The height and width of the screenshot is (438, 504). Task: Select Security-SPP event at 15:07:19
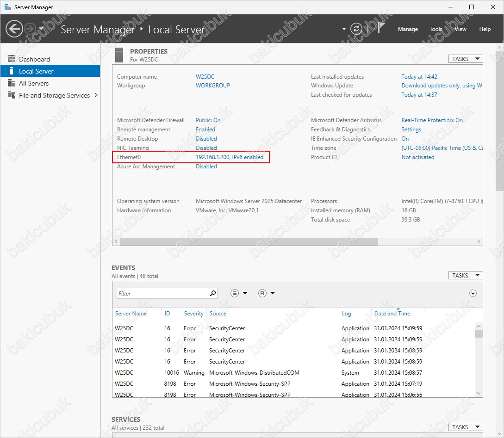coord(294,384)
